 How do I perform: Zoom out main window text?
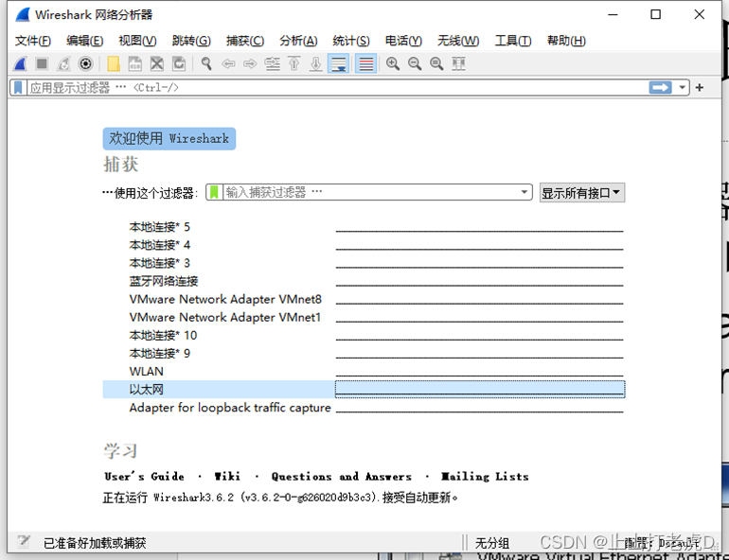(415, 63)
